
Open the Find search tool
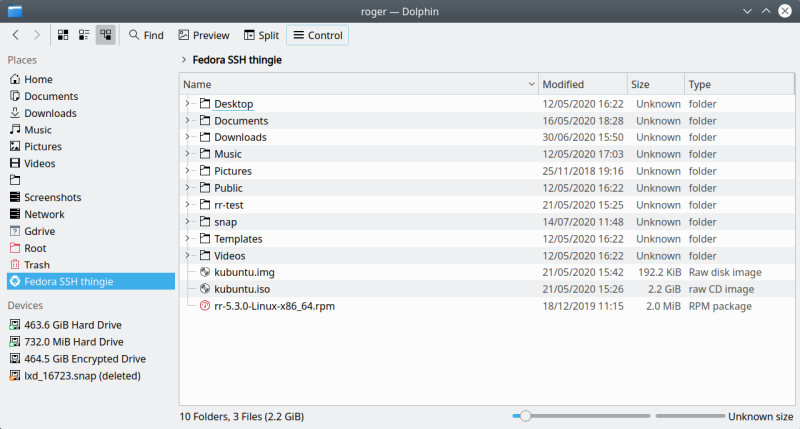[x=146, y=35]
